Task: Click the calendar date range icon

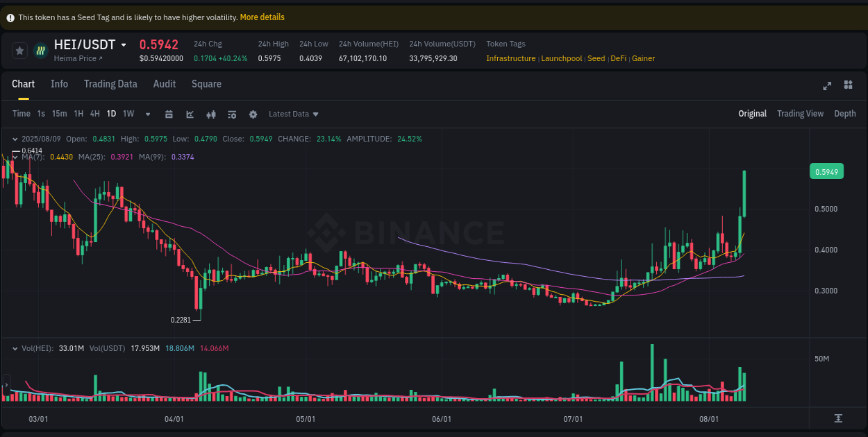Action: (169, 114)
